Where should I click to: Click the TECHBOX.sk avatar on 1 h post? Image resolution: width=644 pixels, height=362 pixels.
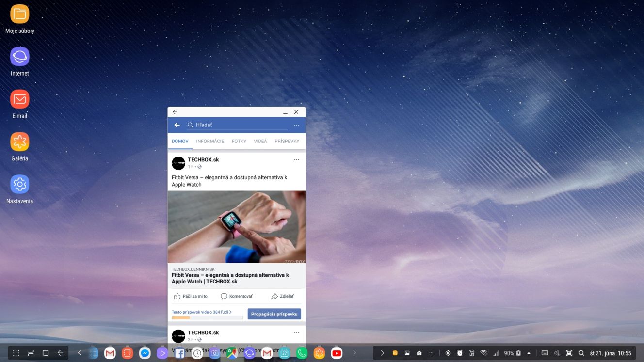(178, 163)
